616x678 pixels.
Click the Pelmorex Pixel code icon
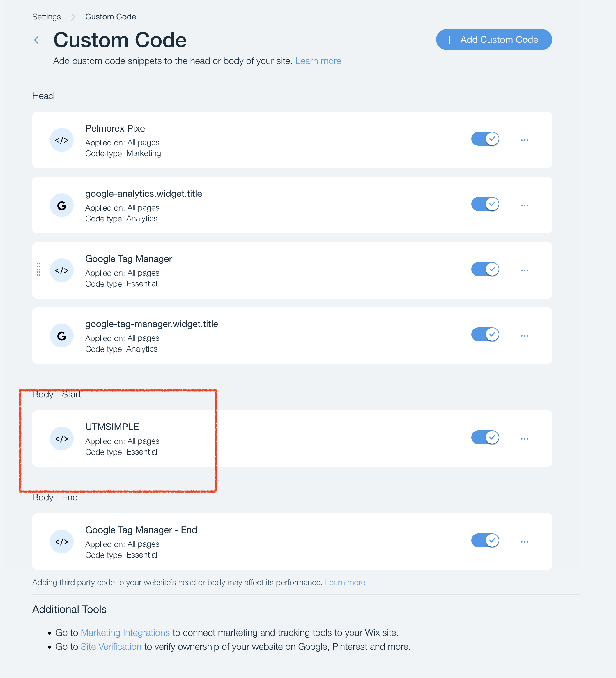click(61, 140)
